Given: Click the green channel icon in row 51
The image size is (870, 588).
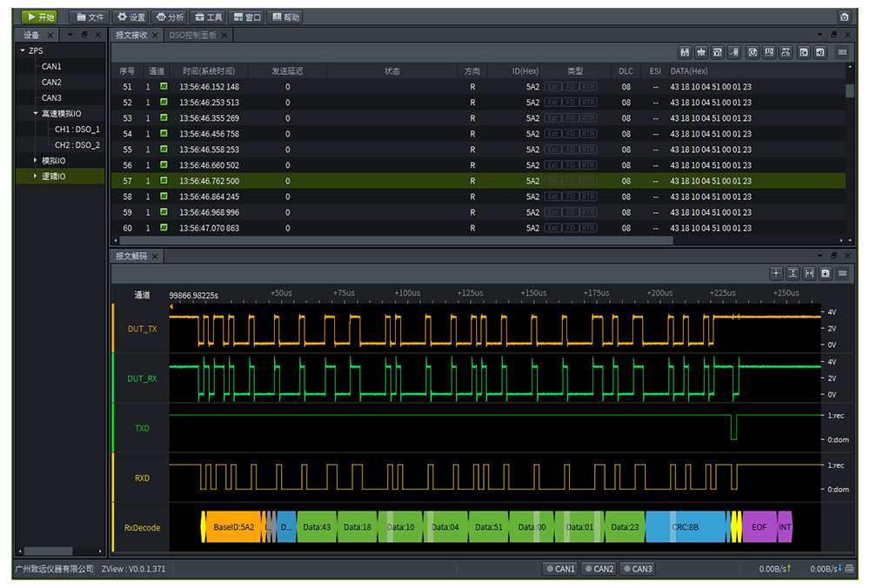Looking at the screenshot, I should pos(164,86).
